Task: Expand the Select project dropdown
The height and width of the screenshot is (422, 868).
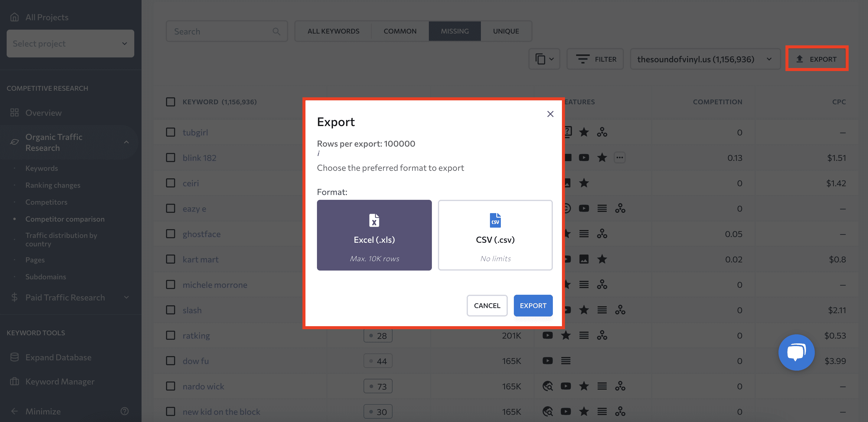Action: (70, 43)
